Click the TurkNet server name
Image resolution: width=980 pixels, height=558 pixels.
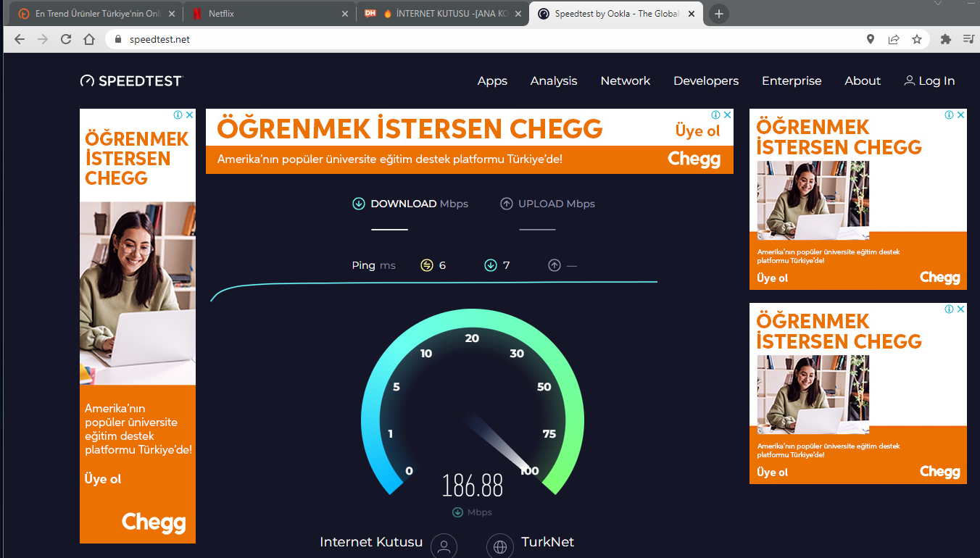coord(547,542)
